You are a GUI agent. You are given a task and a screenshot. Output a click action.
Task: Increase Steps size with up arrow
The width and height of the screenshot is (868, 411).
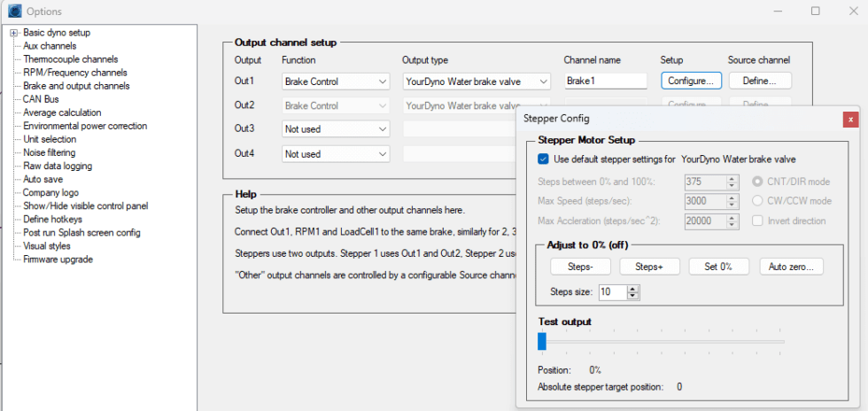click(x=632, y=288)
